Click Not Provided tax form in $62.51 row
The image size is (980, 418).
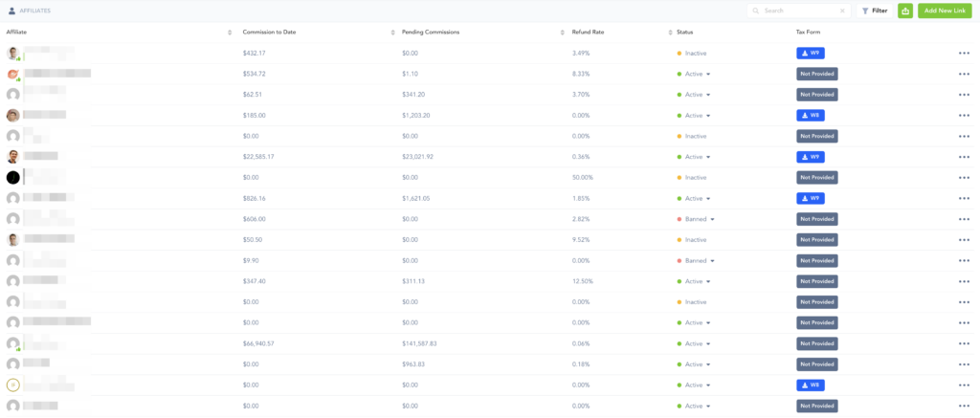click(816, 95)
